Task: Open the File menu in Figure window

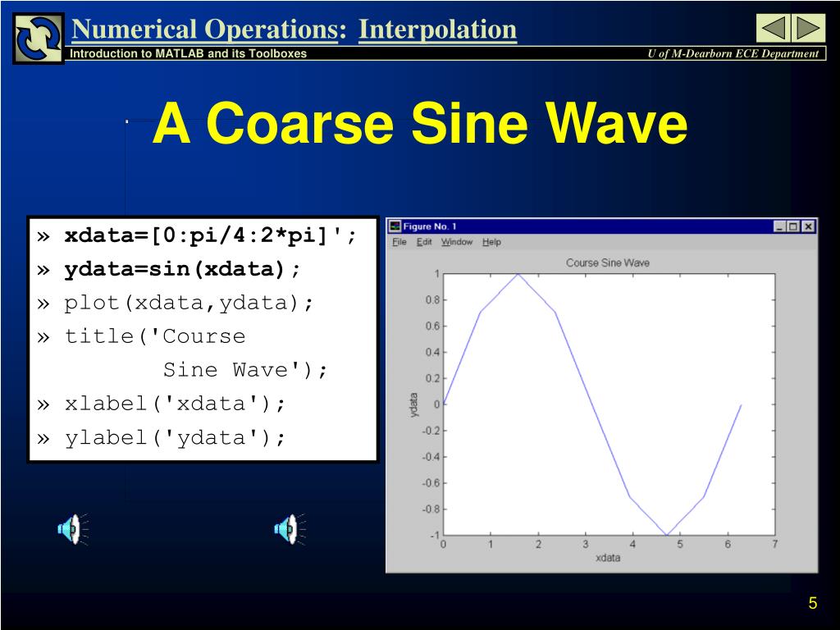Action: 399,242
